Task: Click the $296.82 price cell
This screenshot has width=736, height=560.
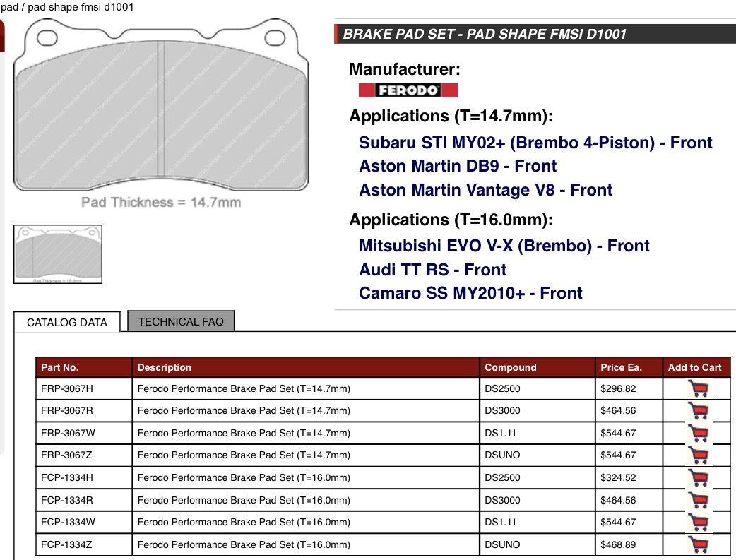Action: 629,388
